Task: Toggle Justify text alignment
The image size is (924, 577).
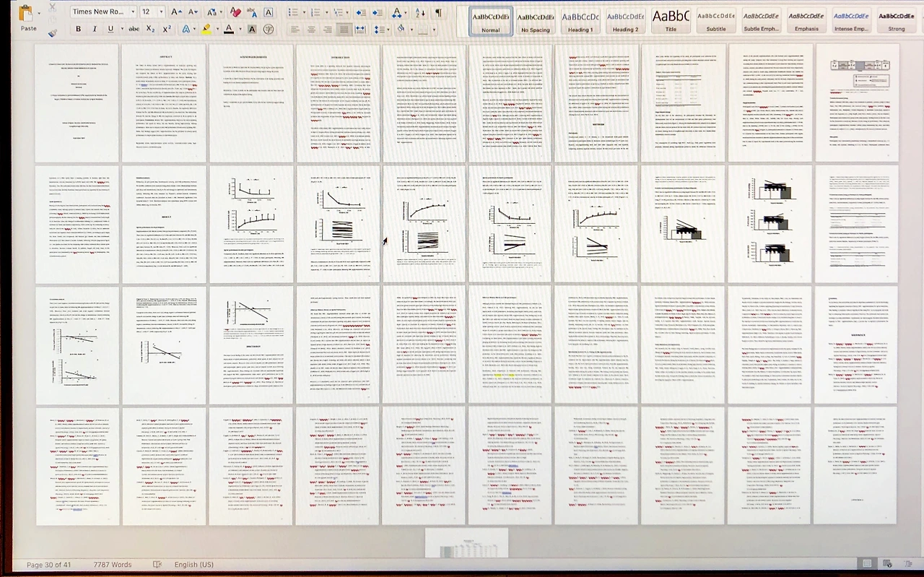Action: tap(344, 29)
